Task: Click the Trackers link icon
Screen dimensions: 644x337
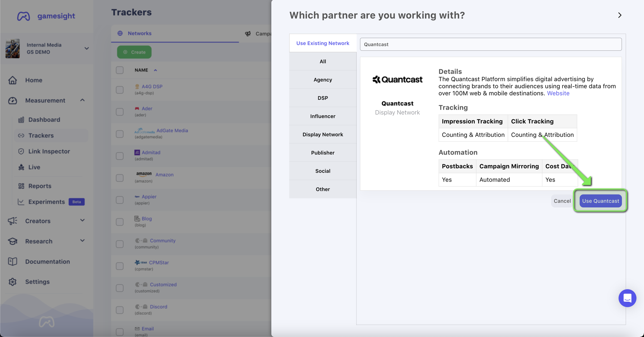Action: [21, 136]
